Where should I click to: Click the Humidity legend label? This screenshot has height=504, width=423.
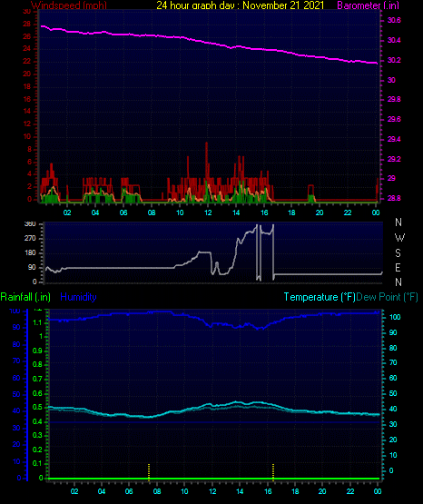click(78, 297)
